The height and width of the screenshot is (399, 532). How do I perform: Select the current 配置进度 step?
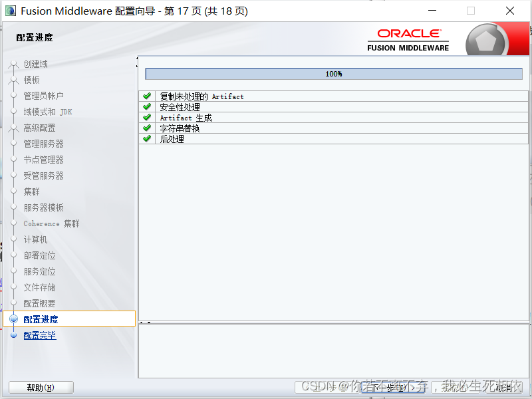tap(69, 319)
